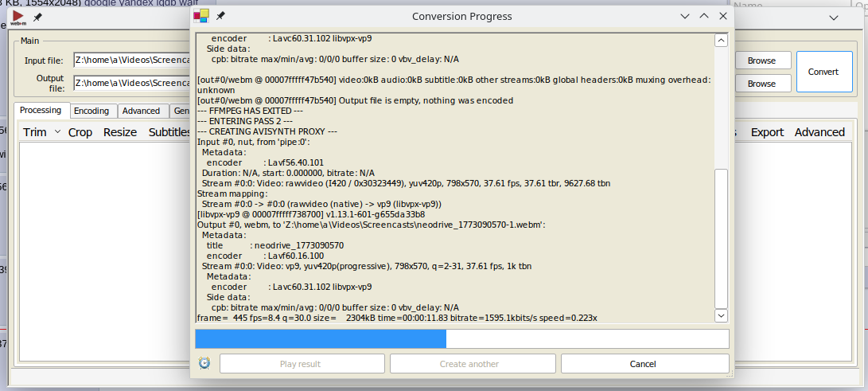Click the webm play-logo icon of main window
Image resolution: width=868 pixels, height=391 pixels.
[18, 18]
